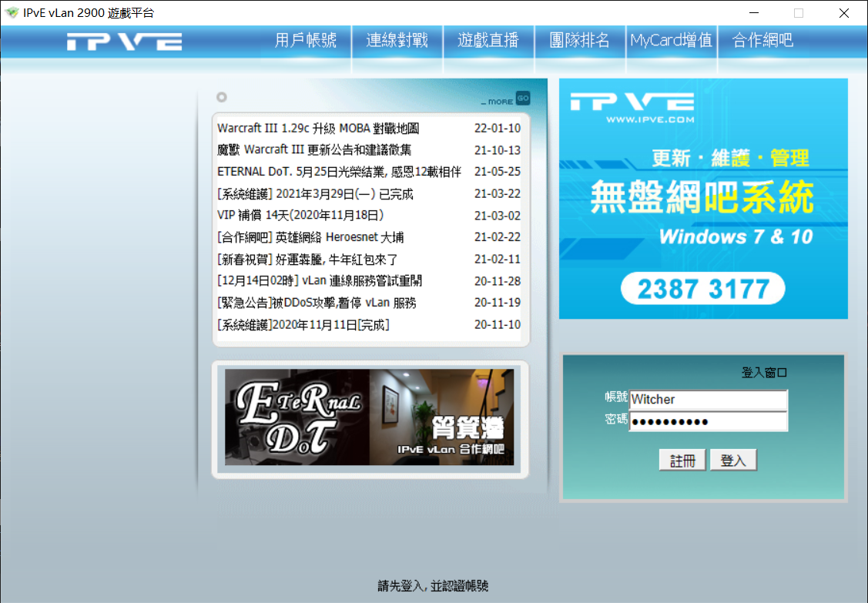Open the 無盤網吧系統 advertisement banner
This screenshot has height=603, width=868.
pyautogui.click(x=703, y=199)
